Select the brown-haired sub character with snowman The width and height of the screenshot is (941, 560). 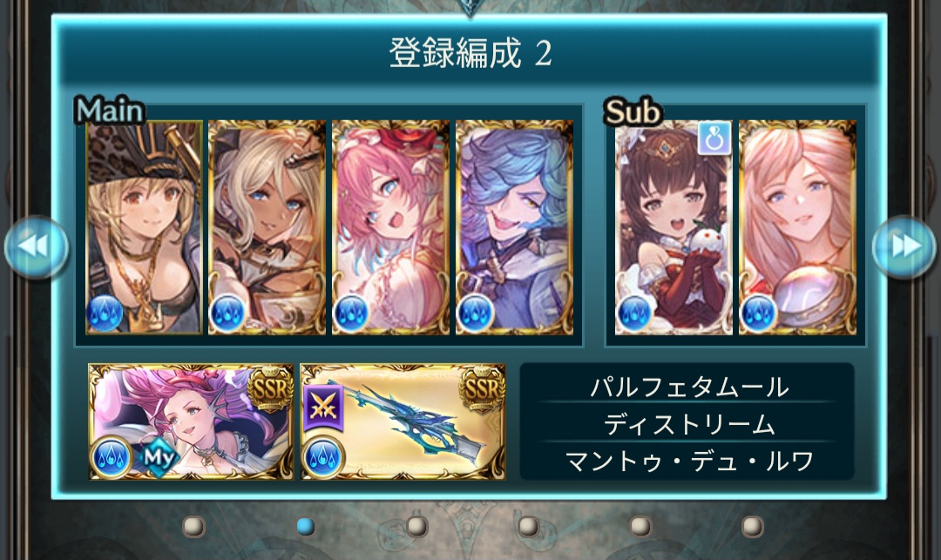click(674, 226)
